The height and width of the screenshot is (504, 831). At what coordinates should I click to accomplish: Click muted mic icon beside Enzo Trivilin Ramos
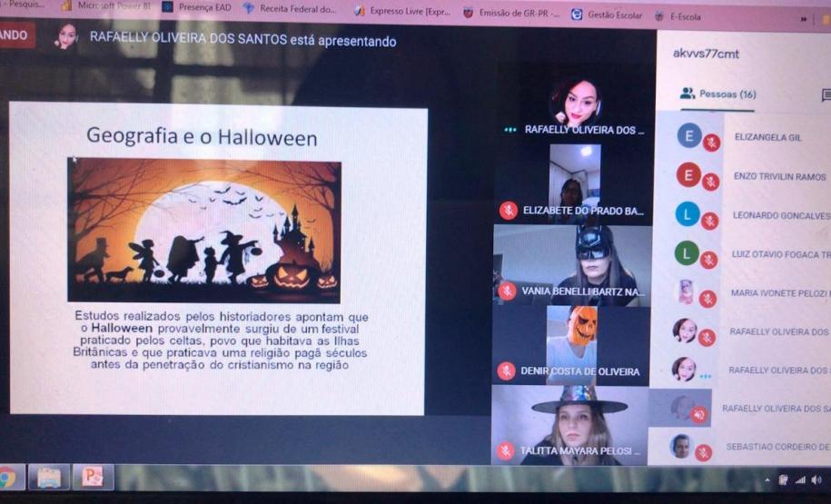tap(711, 182)
